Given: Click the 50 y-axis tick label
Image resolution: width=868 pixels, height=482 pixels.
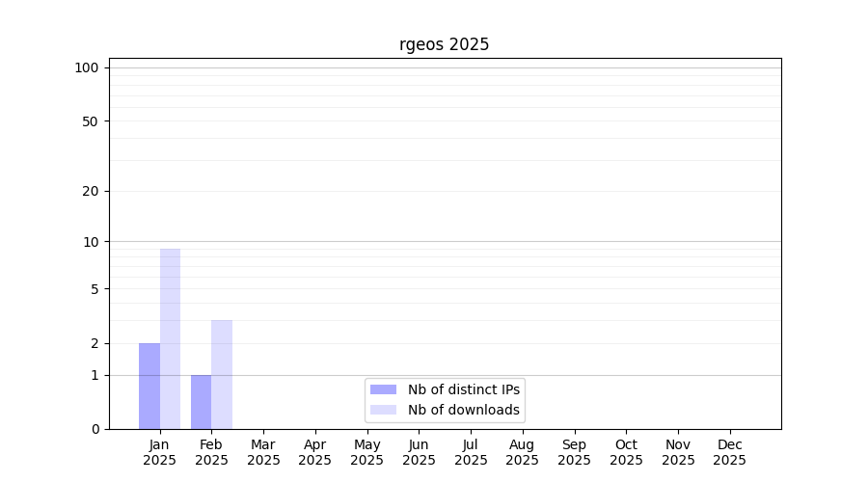Looking at the screenshot, I should [90, 121].
